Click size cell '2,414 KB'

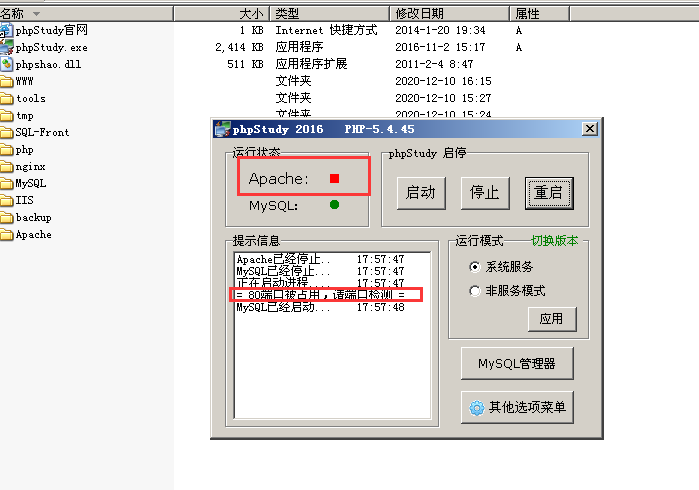pyautogui.click(x=239, y=47)
